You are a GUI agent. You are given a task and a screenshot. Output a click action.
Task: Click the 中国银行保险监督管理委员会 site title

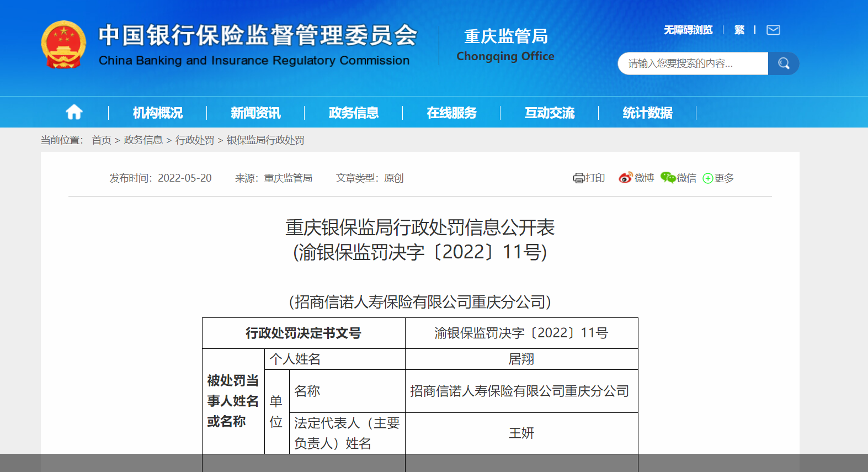[258, 35]
